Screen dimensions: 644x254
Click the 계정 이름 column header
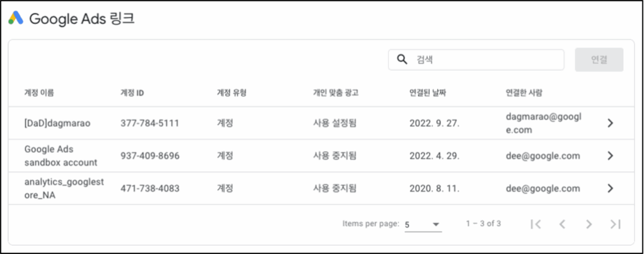click(x=40, y=93)
